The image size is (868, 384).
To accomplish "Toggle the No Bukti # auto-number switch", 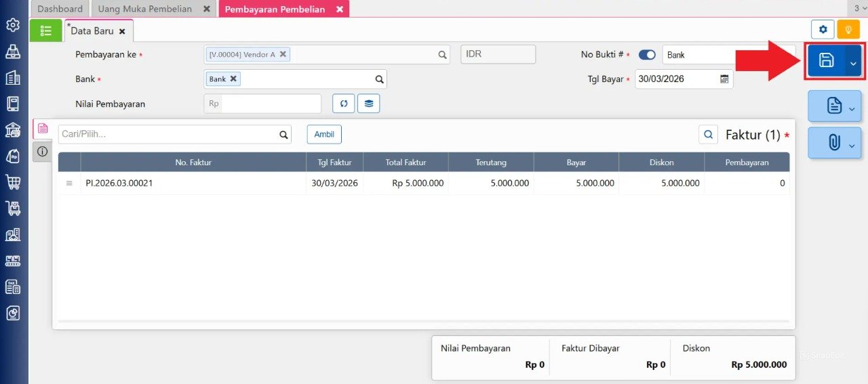I will pos(647,55).
